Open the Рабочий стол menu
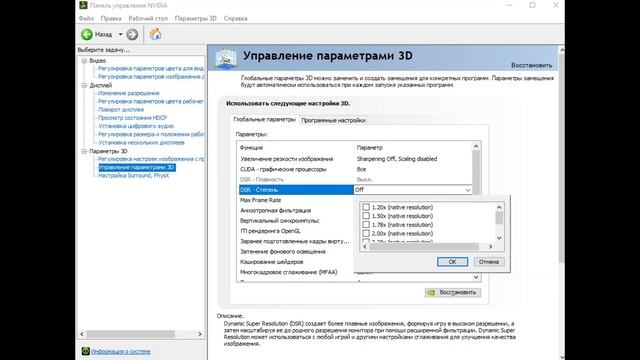 [x=148, y=18]
